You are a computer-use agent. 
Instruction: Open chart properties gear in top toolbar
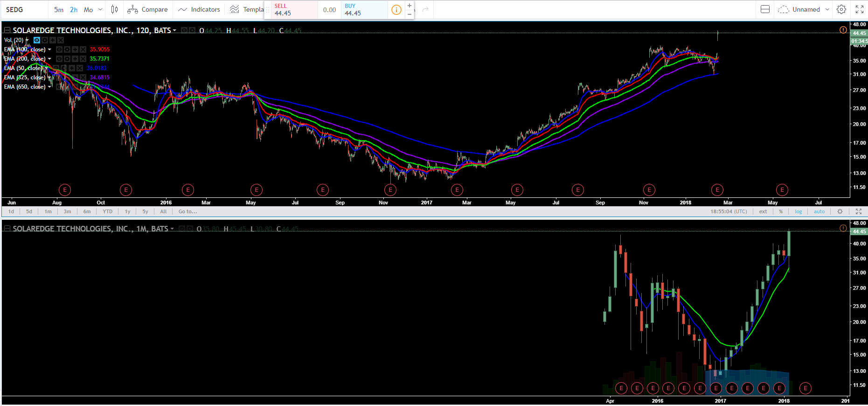pos(841,9)
